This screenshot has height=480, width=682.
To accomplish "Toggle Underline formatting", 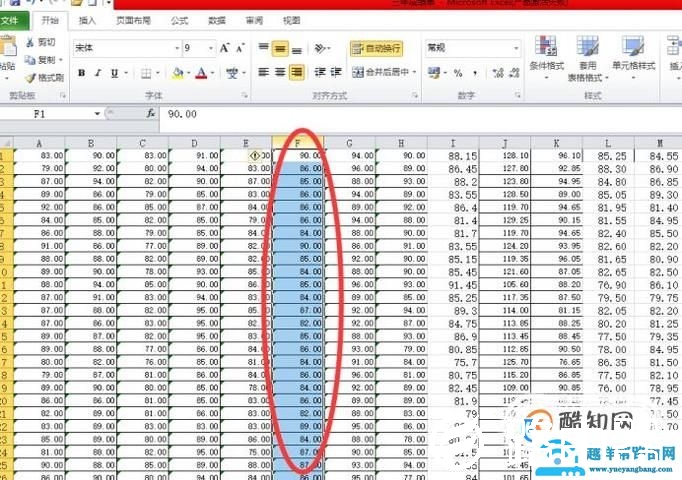I will click(x=114, y=73).
